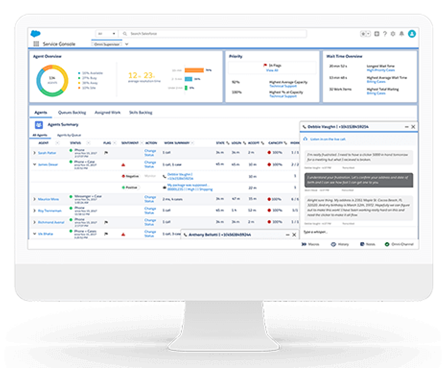Viewport: 443px width, 376px height.
Task: Open the notifications bell icon
Action: coord(402,34)
